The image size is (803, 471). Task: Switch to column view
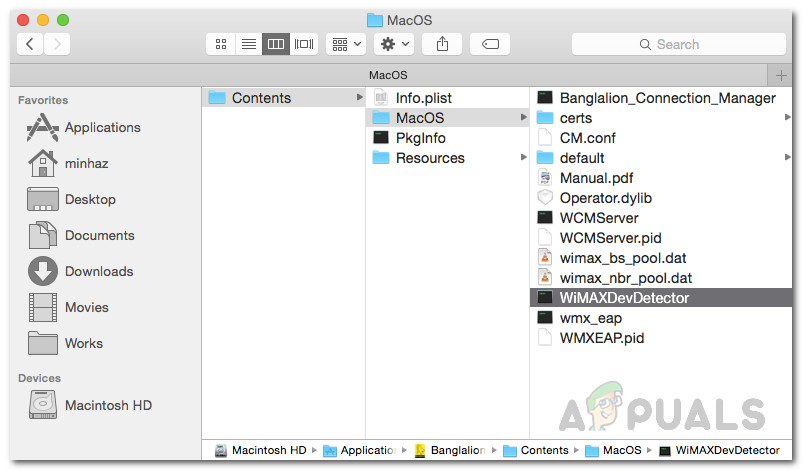(x=276, y=44)
